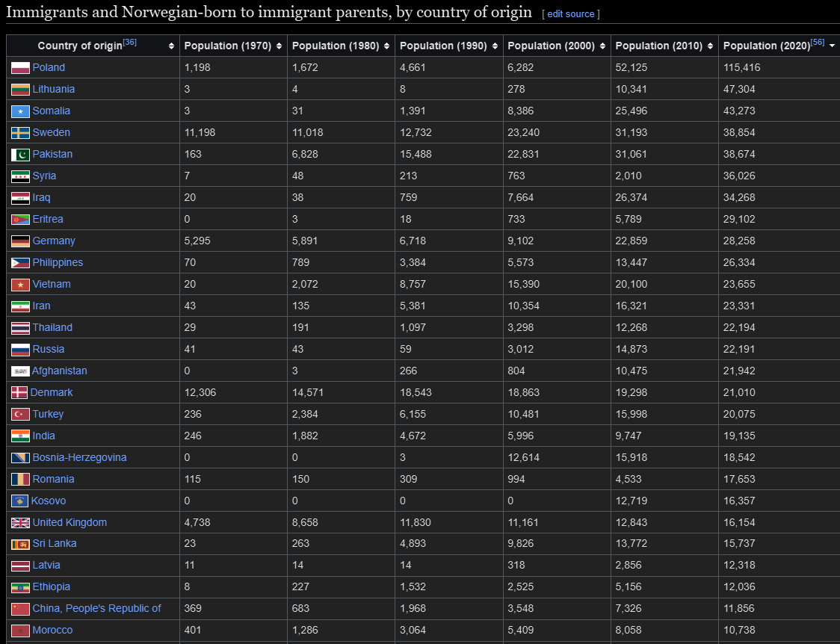Select Poland's 2020 value 115,416
840x644 pixels.
pos(742,67)
